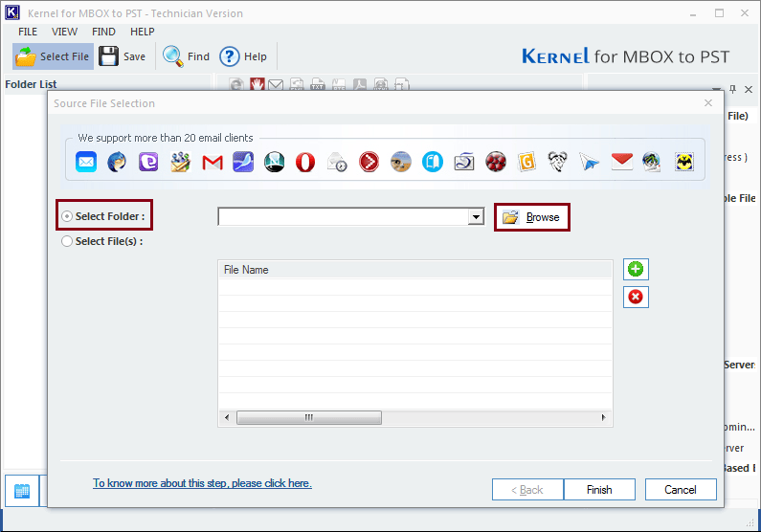Click the blue PocoMail mailbox icon
Screen dimensions: 761x532
pos(432,162)
